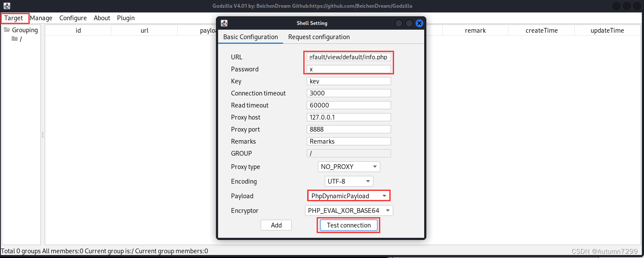The image size is (644, 258).
Task: Select the slash folder in Grouping tree
Action: coord(21,39)
